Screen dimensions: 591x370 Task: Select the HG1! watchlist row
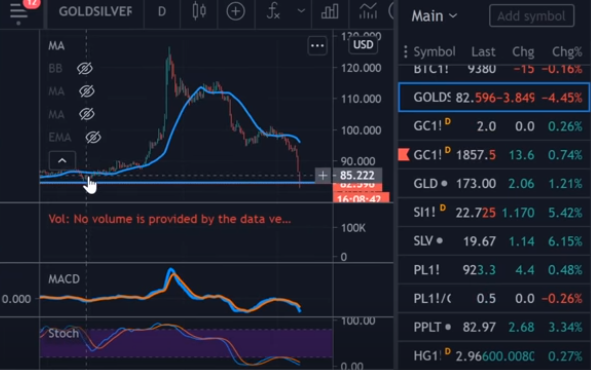pyautogui.click(x=495, y=356)
